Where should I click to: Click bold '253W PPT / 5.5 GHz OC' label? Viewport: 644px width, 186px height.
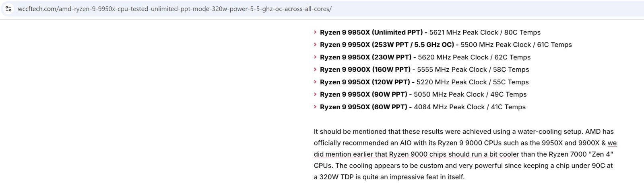413,45
